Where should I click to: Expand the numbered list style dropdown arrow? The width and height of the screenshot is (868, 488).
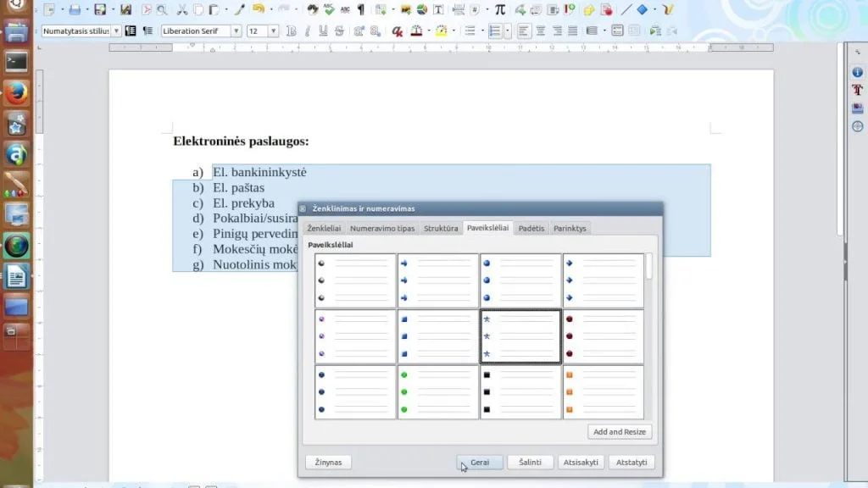pos(507,31)
